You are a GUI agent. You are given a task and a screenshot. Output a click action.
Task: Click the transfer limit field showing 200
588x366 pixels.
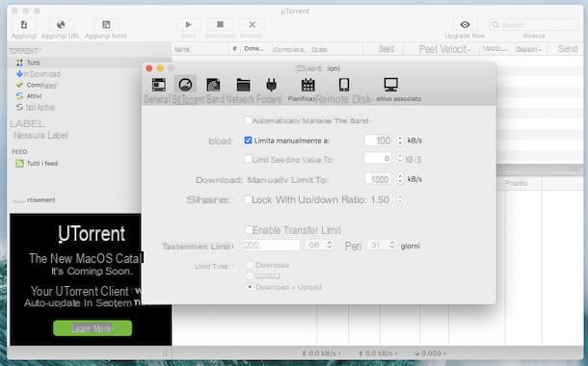[x=272, y=246]
